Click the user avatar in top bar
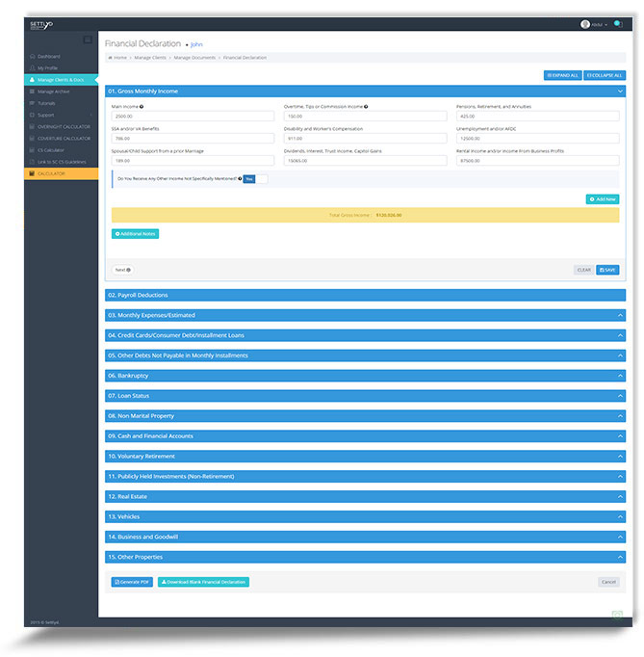This screenshot has width=644, height=657. (585, 24)
